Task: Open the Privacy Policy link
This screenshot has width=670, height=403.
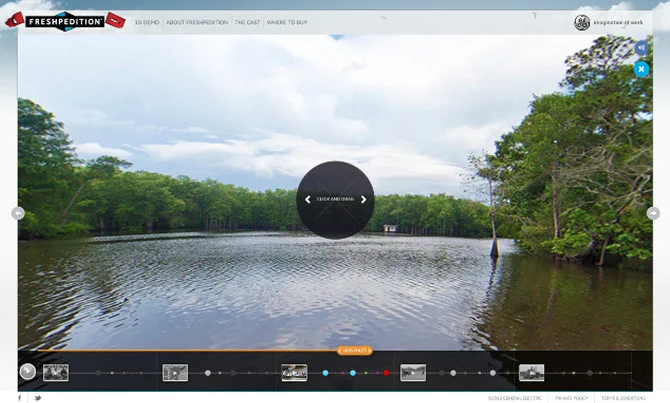Action: (571, 398)
